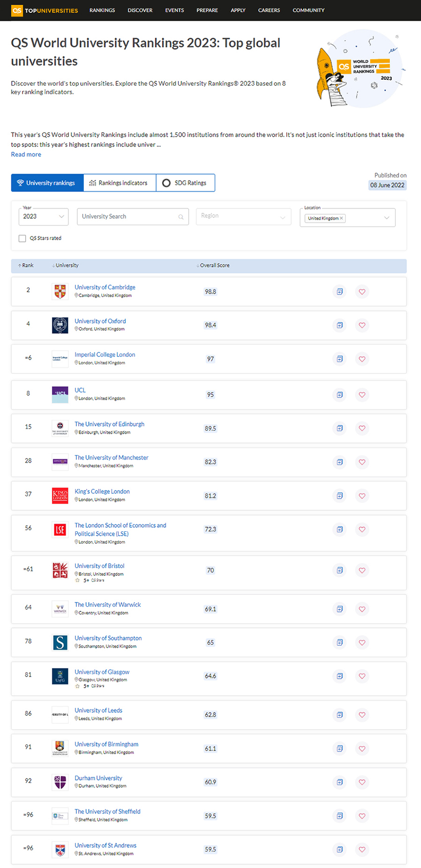Add Imperial College London to compare list
This screenshot has width=421, height=868.
coord(340,359)
